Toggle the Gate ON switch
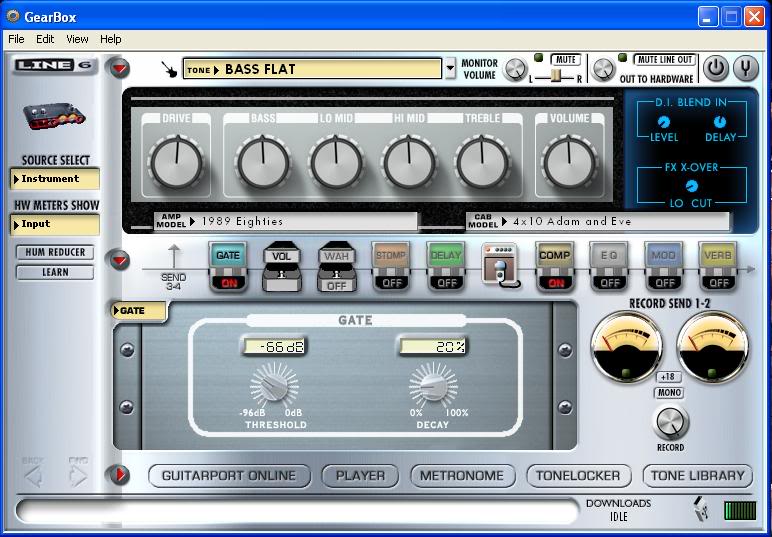Viewport: 772px width, 537px height. tap(229, 283)
